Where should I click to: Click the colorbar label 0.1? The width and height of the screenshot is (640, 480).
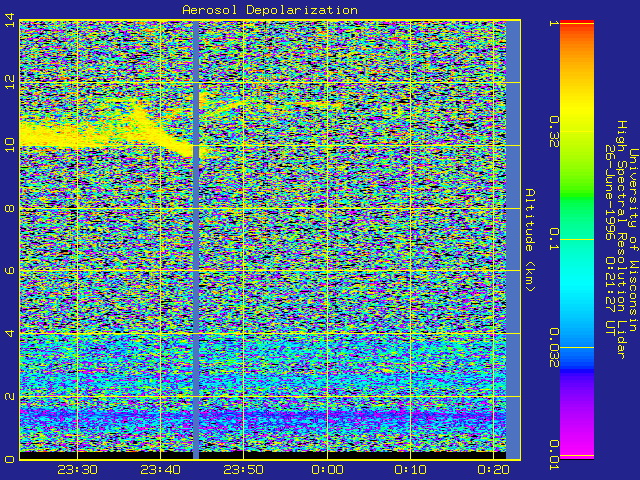point(554,239)
